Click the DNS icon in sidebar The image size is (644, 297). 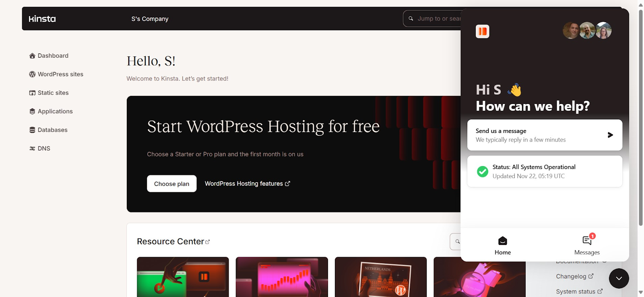[32, 148]
